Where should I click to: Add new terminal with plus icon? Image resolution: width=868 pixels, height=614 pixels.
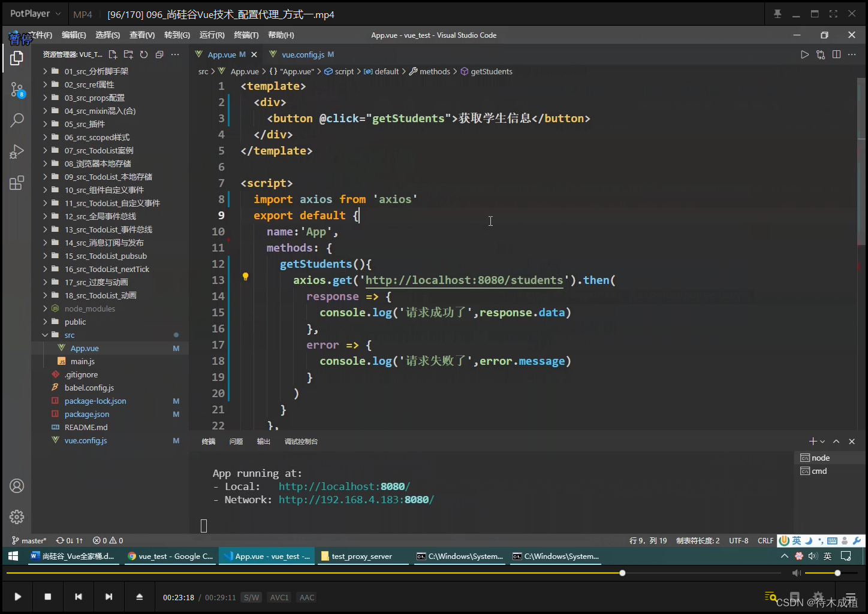[813, 441]
